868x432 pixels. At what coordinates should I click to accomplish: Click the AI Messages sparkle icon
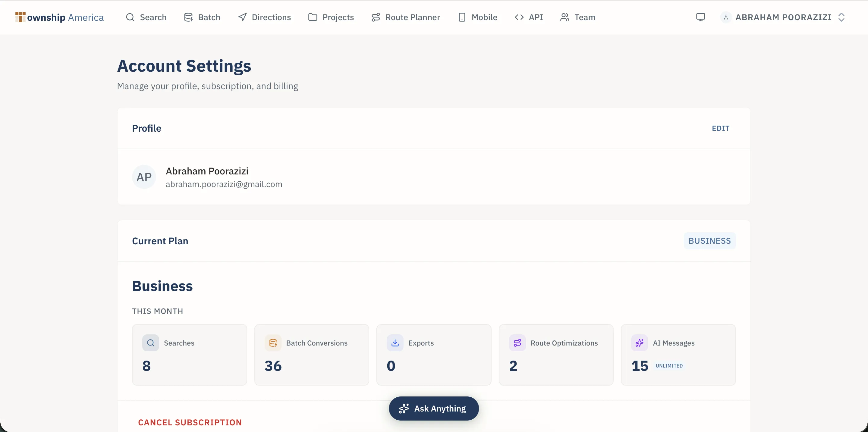pyautogui.click(x=640, y=343)
